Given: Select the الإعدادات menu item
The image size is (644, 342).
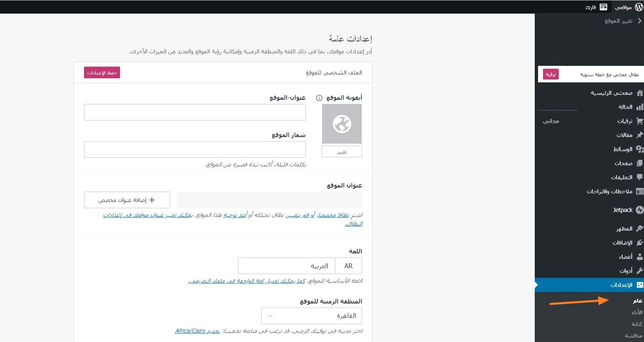Looking at the screenshot, I should point(621,285).
